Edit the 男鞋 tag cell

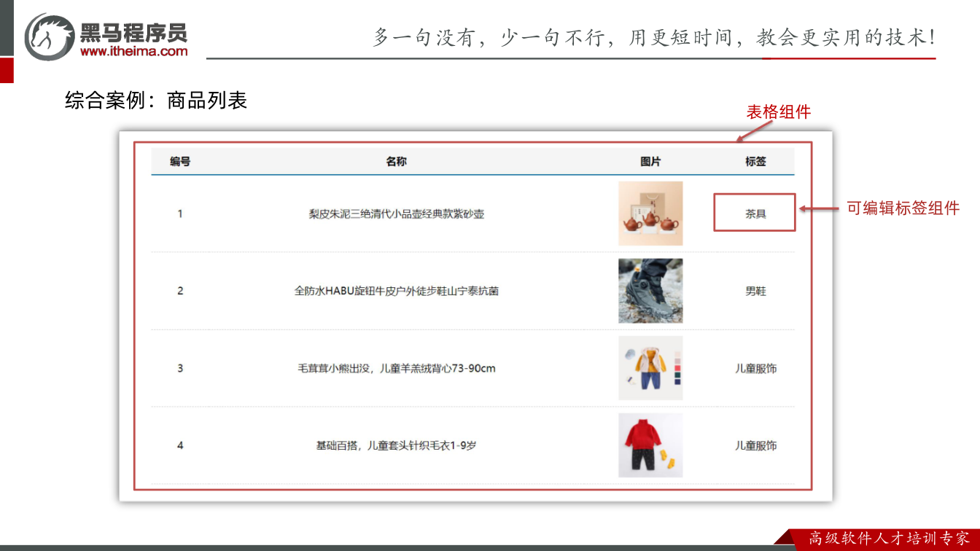[x=755, y=292]
